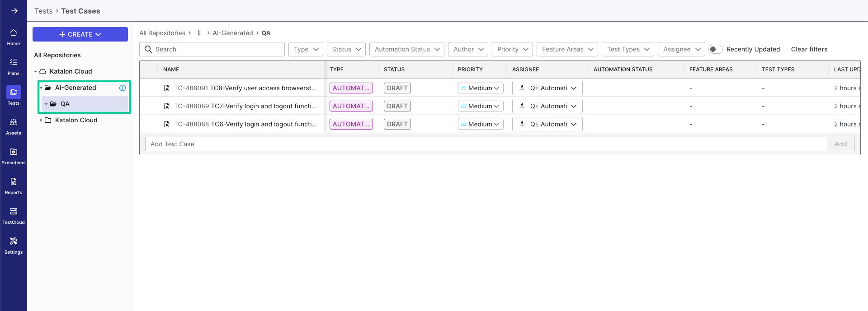Screen dimensions: 868x311
Task: Open TestCloud in sidebar
Action: pos(14,216)
